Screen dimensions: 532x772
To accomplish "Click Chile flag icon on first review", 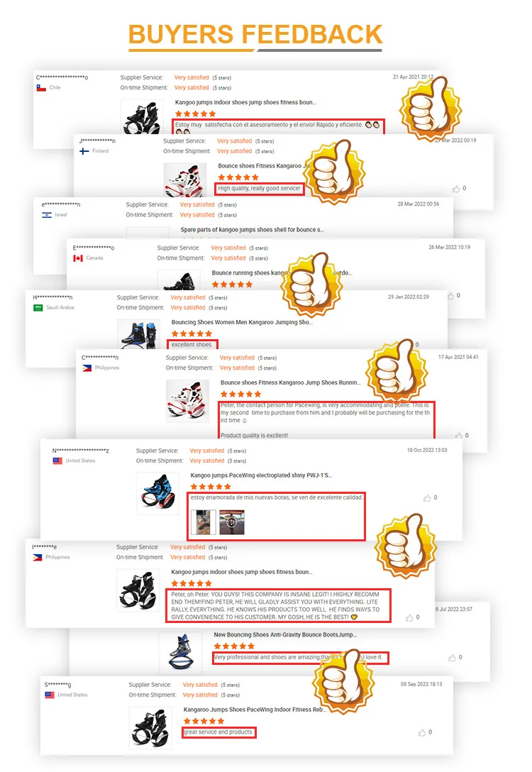I will (41, 88).
